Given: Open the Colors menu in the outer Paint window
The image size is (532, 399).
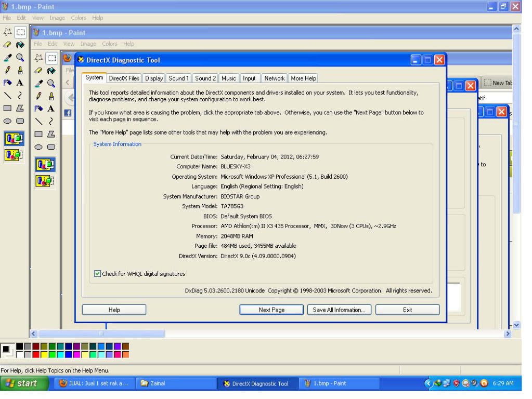Looking at the screenshot, I should pyautogui.click(x=79, y=18).
